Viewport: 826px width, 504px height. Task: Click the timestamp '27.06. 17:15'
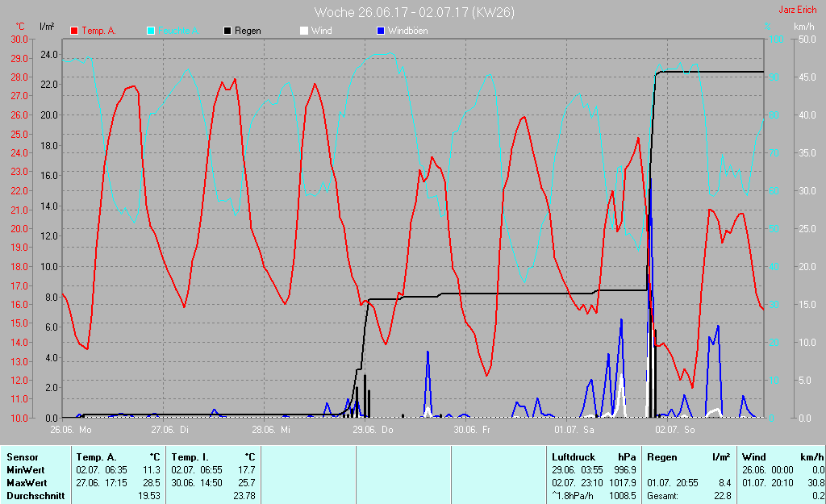pyautogui.click(x=102, y=483)
